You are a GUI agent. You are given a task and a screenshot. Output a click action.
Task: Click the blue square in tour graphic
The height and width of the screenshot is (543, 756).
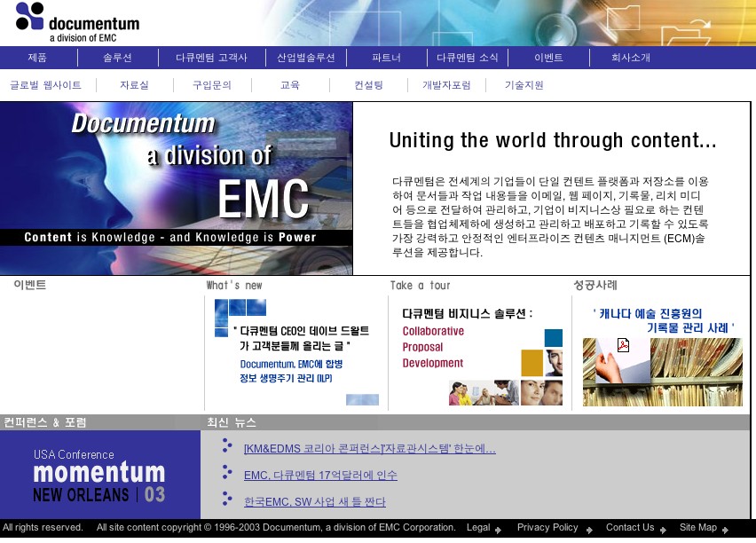[554, 338]
